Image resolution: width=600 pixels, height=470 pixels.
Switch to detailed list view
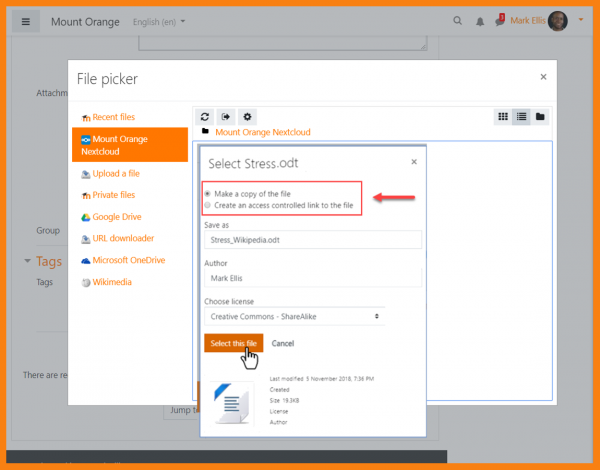521,117
